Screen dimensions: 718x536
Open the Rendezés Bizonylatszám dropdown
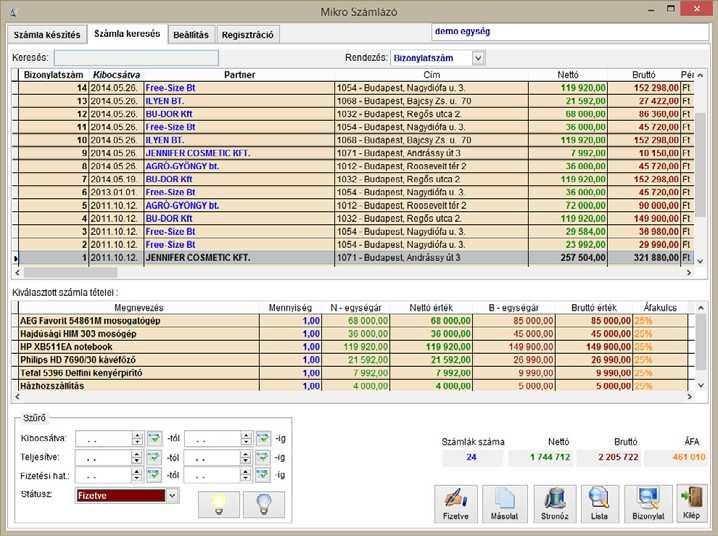tap(478, 58)
